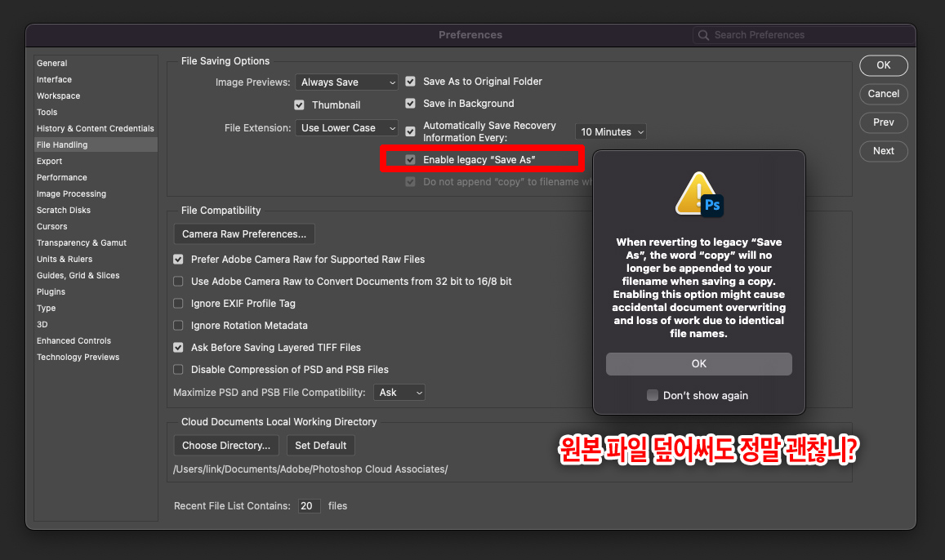Click the Search Preferences field
The width and height of the screenshot is (945, 560).
click(x=804, y=35)
